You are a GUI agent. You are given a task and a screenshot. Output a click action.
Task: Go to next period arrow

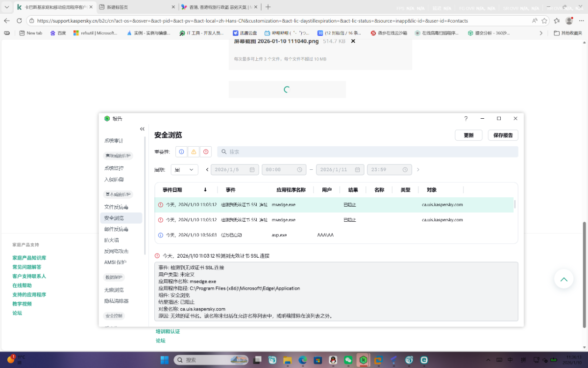coord(418,170)
